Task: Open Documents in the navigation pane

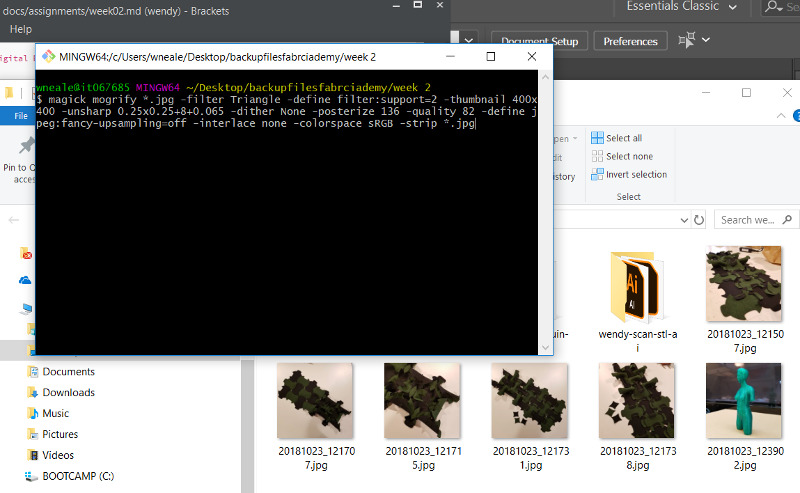Action: (68, 372)
